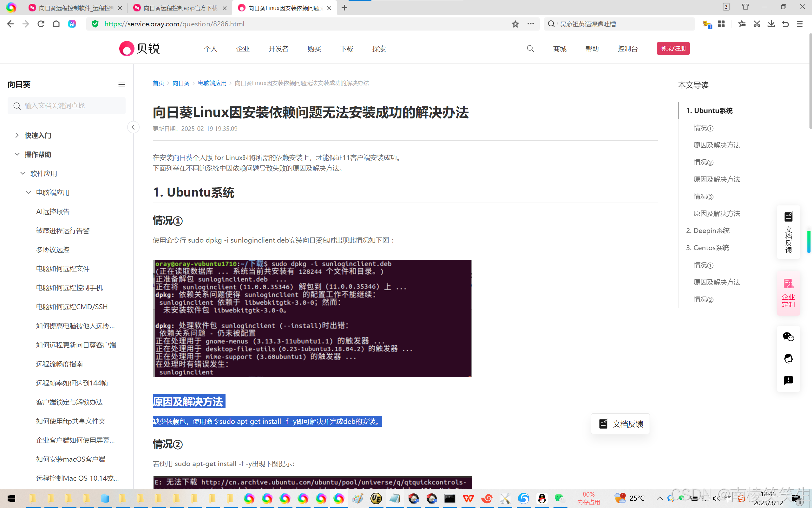Open QQ penguin taskbar icon
The width and height of the screenshot is (812, 508).
[541, 498]
